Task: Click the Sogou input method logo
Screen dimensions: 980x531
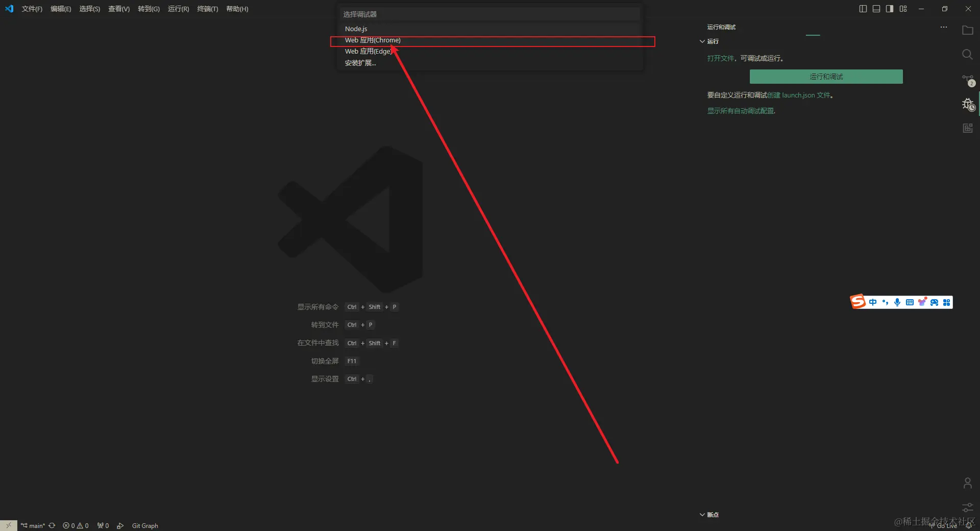Action: click(x=858, y=302)
